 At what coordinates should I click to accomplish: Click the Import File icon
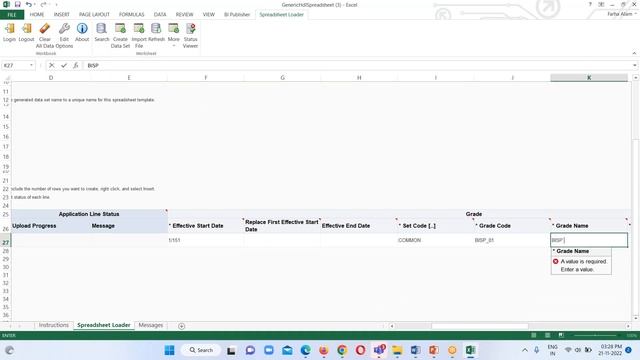click(139, 29)
